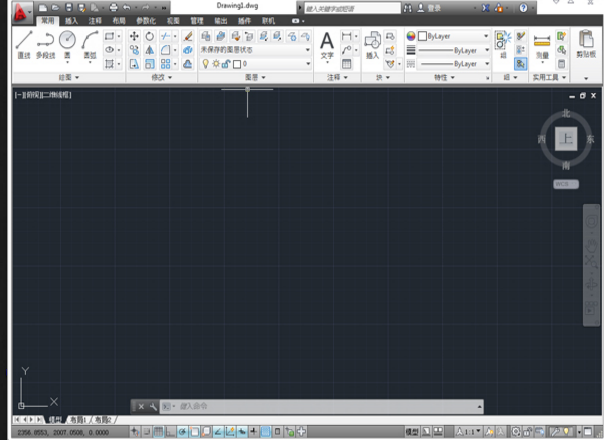This screenshot has width=604, height=440.
Task: Toggle the grid display in the status bar
Action: (x=157, y=432)
